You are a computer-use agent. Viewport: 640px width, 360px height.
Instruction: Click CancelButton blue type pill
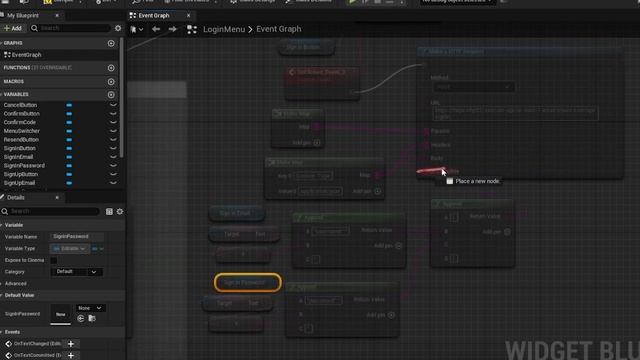coord(69,105)
